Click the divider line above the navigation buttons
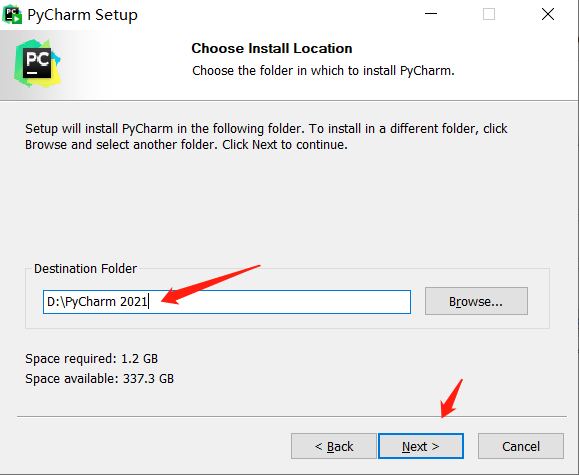 coord(292,417)
